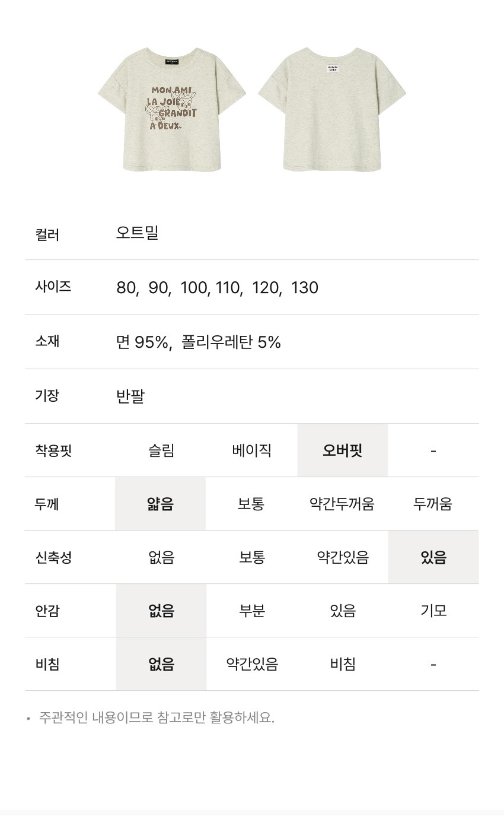Click the back view t-shirt image
504x816 pixels.
point(332,110)
